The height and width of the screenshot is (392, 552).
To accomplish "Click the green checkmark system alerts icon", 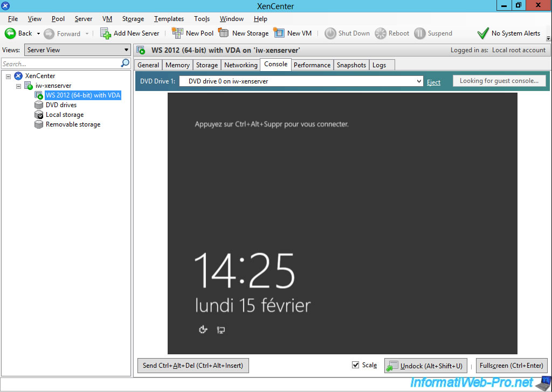I will pos(483,33).
